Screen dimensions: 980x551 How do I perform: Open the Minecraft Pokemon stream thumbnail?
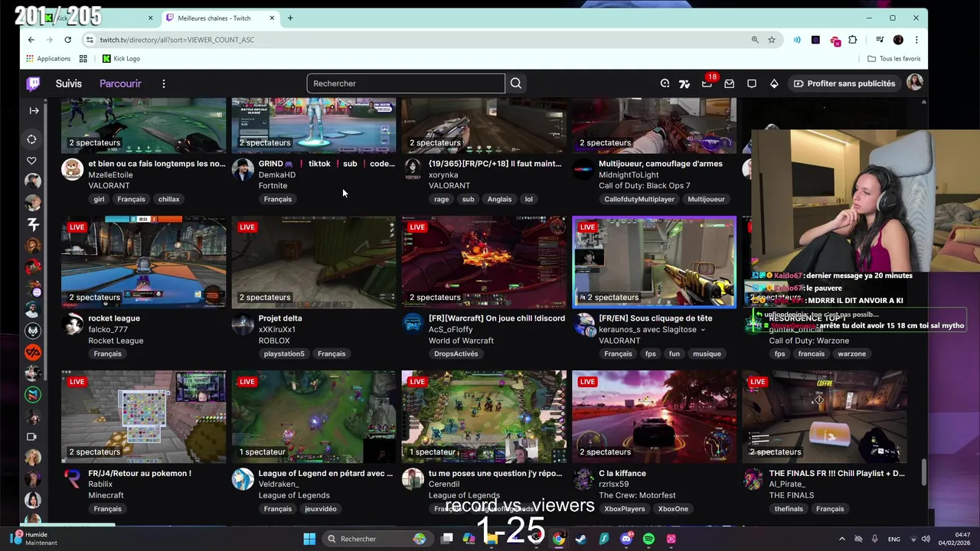pyautogui.click(x=144, y=417)
